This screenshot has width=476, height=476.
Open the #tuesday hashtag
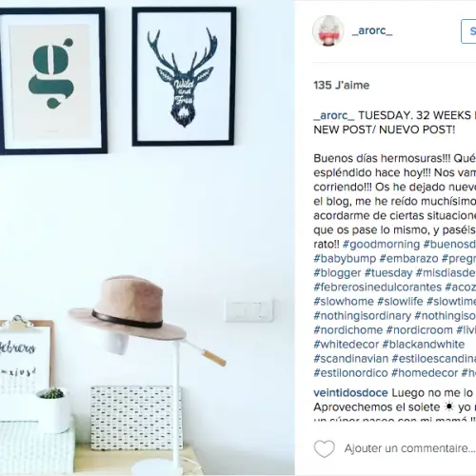(388, 272)
